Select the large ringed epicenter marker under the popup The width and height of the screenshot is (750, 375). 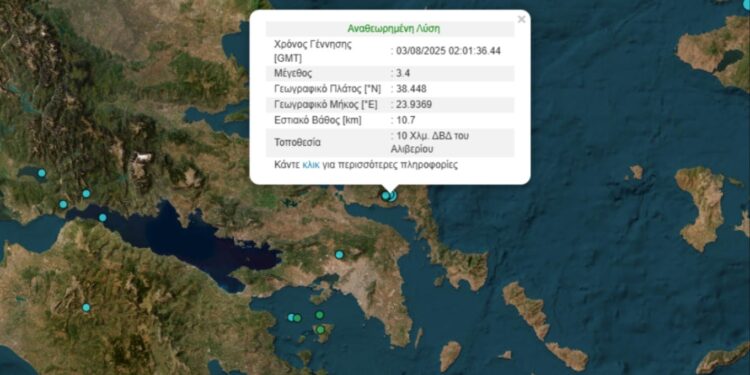point(392,196)
